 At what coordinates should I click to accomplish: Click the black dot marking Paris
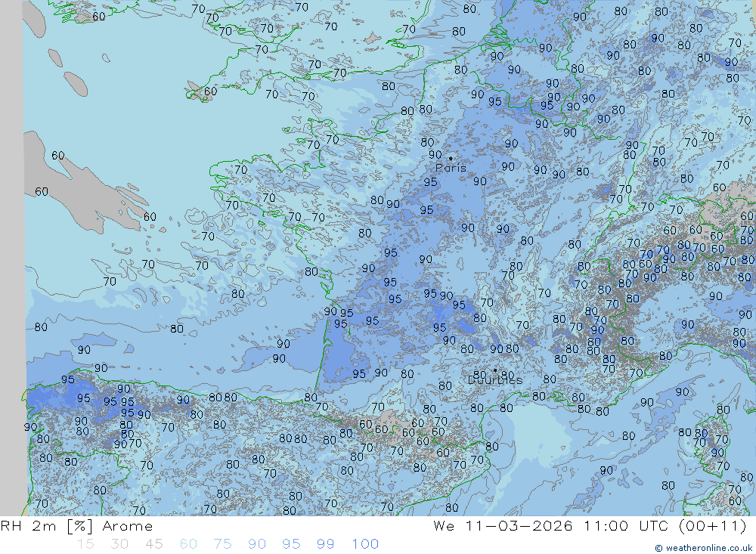click(451, 158)
